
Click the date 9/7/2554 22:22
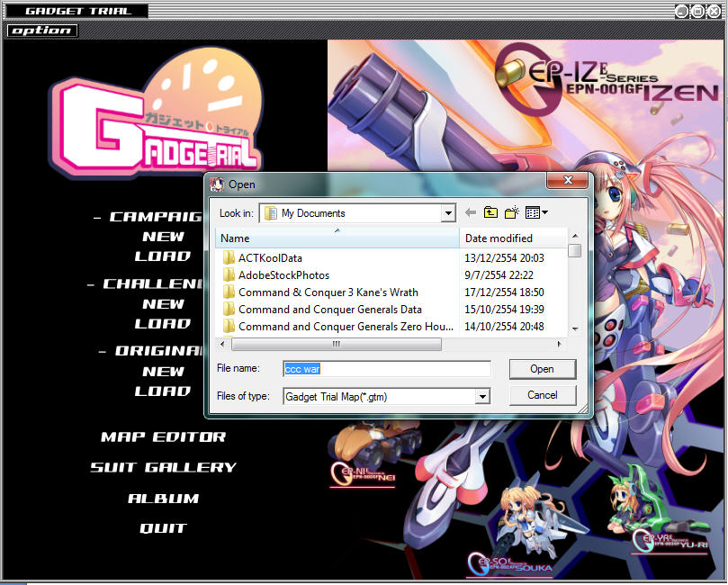pyautogui.click(x=499, y=275)
